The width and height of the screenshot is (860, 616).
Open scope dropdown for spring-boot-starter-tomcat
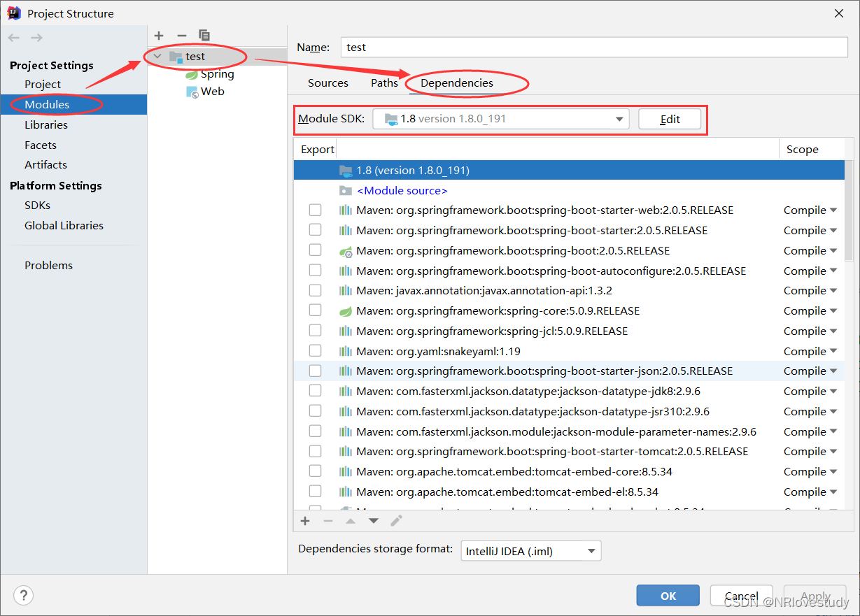(810, 452)
